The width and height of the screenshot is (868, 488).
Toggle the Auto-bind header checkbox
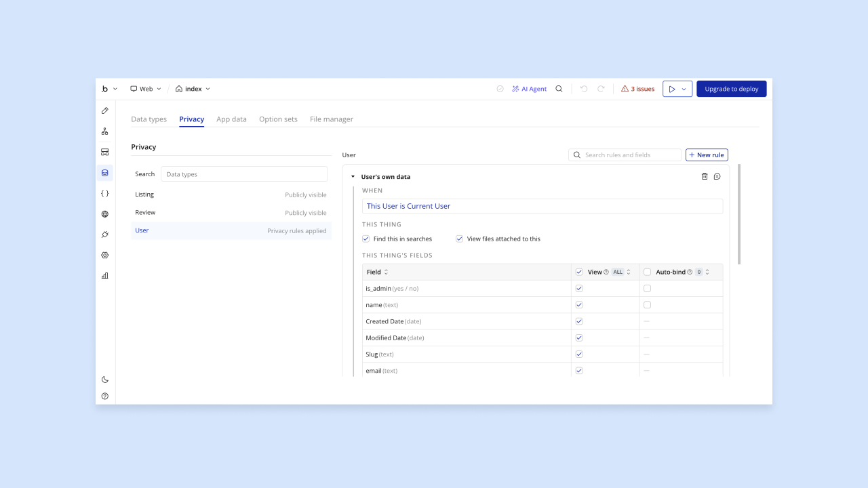coord(647,272)
